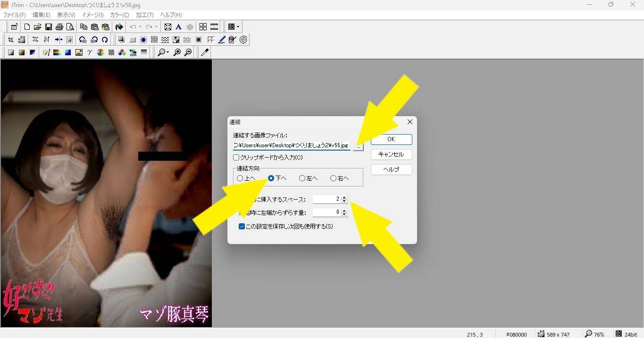Image resolution: width=644 pixels, height=338 pixels.
Task: Open the zoom magnifier dropdown arrow
Action: (167, 52)
